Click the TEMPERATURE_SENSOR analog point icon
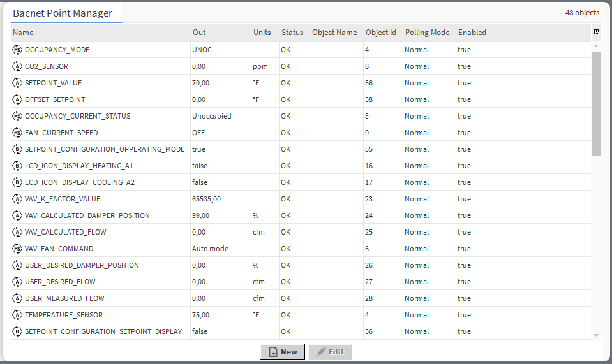This screenshot has width=612, height=364. pyautogui.click(x=17, y=315)
